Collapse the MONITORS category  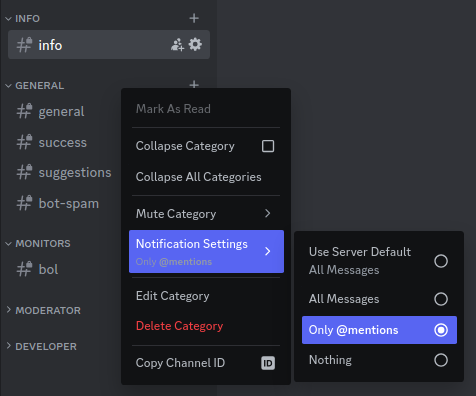[38, 244]
